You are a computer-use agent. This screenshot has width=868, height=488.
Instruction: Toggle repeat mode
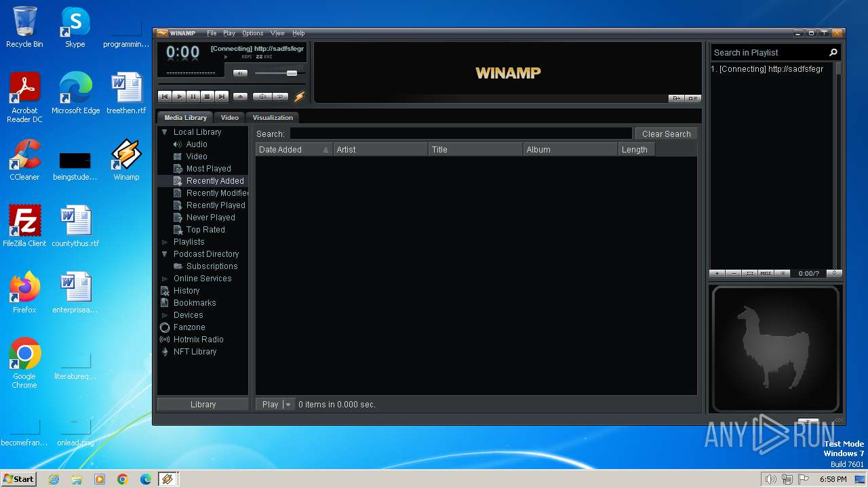pos(280,97)
